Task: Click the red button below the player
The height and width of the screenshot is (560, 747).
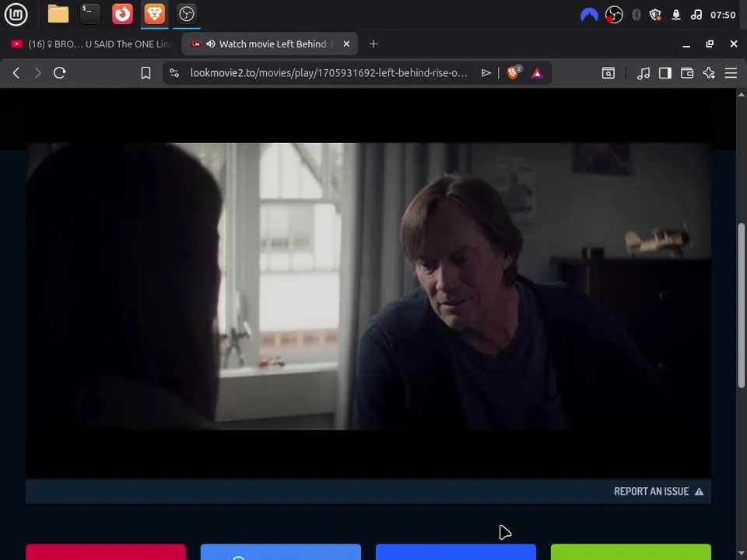Action: coord(106,552)
